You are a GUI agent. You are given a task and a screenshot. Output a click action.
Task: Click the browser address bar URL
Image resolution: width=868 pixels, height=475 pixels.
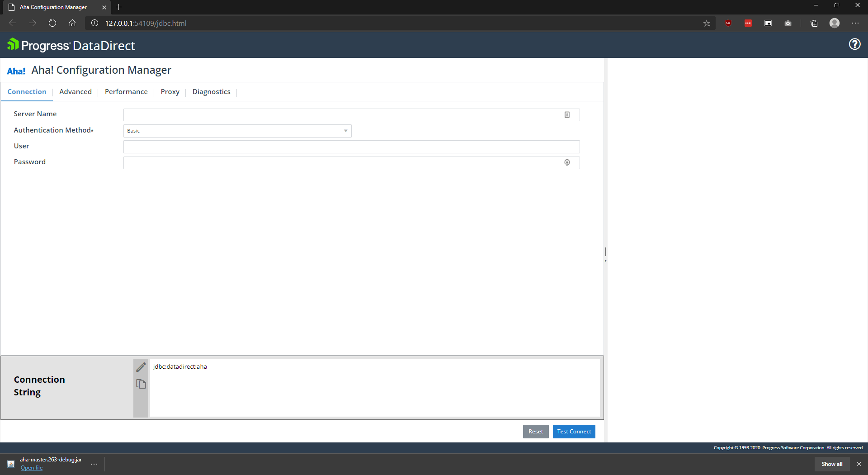[146, 23]
